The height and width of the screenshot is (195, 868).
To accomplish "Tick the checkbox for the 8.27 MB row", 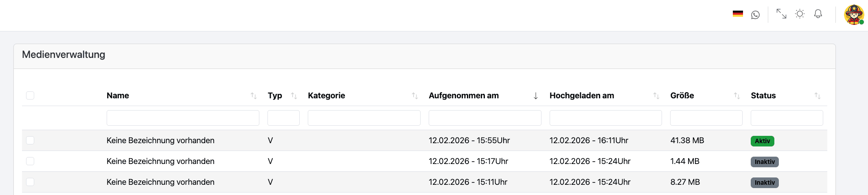I will pos(30,182).
